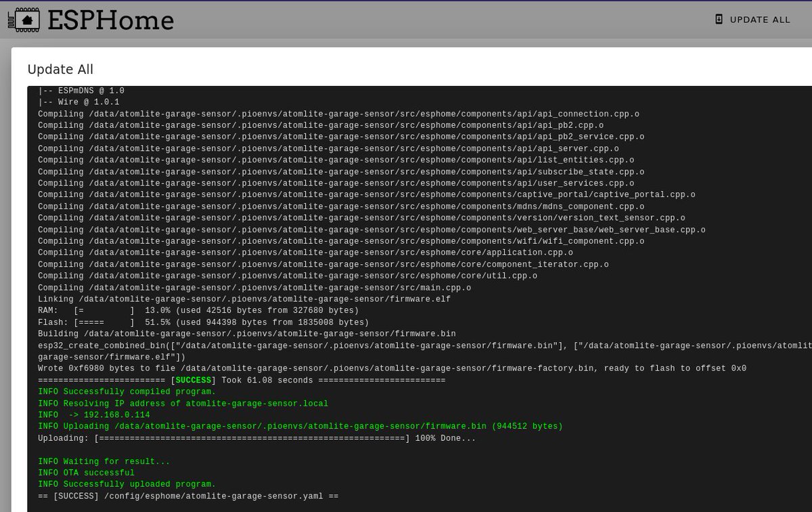Click the "Update All" dialog heading
The width and height of the screenshot is (812, 512).
(60, 70)
